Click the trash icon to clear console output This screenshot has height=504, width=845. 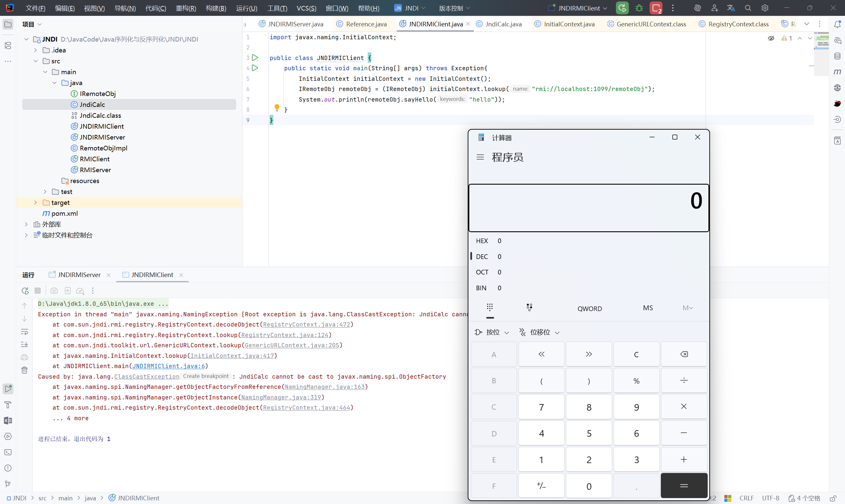24,370
